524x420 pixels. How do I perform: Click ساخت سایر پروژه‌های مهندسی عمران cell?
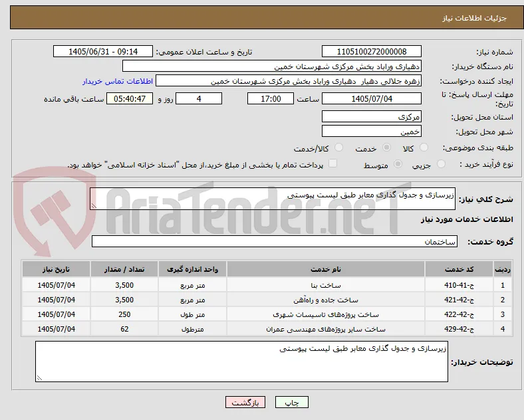[326, 329]
